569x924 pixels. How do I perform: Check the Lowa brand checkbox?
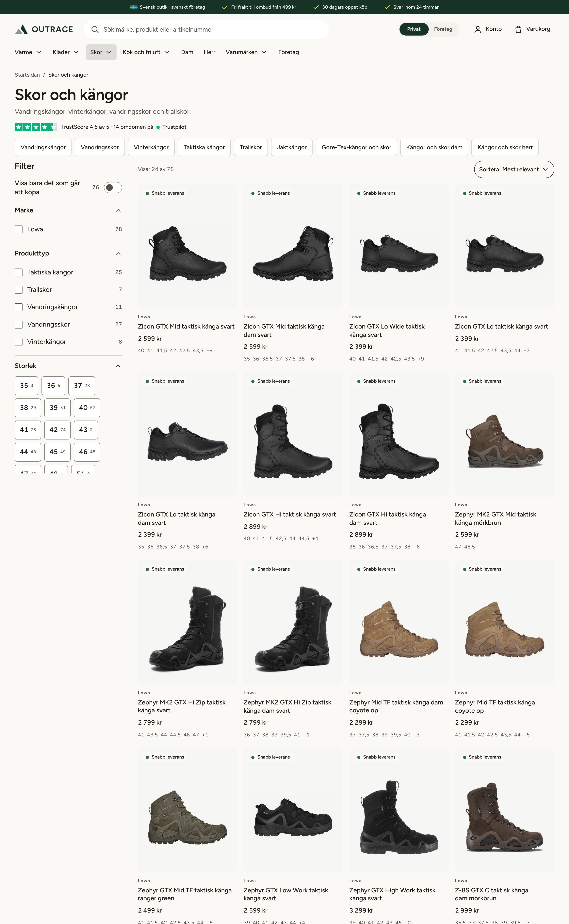[18, 229]
